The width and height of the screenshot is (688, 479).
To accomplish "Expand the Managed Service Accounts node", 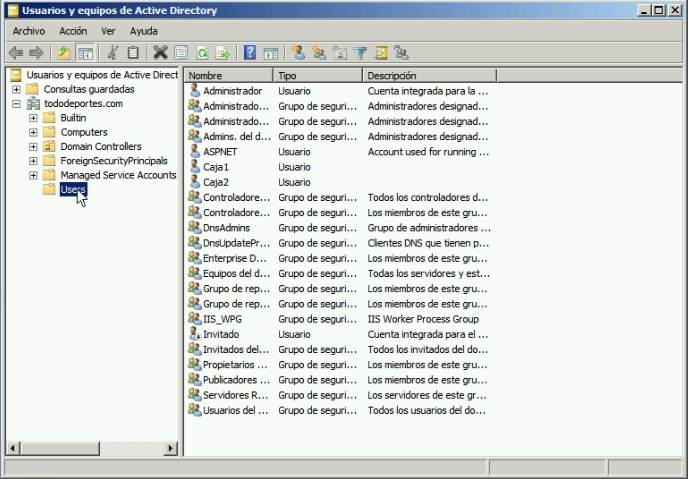I will (33, 175).
